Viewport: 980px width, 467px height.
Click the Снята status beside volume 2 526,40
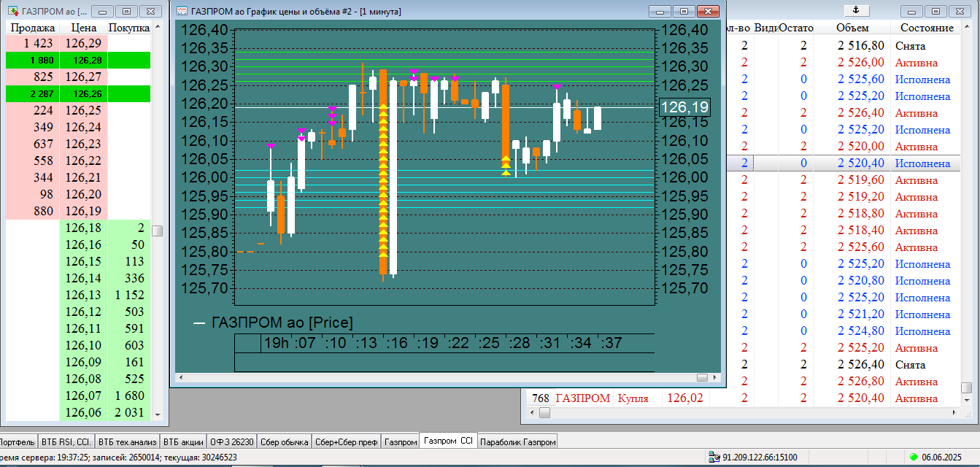pos(910,364)
